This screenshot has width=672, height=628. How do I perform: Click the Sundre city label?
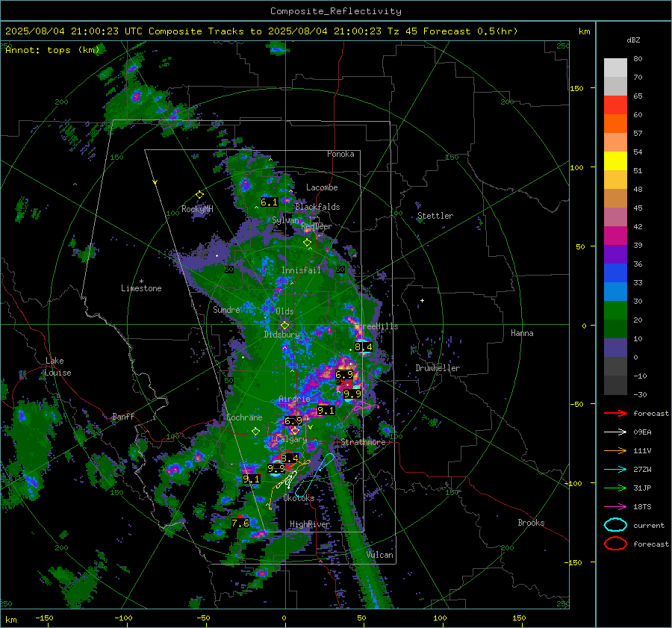click(227, 309)
